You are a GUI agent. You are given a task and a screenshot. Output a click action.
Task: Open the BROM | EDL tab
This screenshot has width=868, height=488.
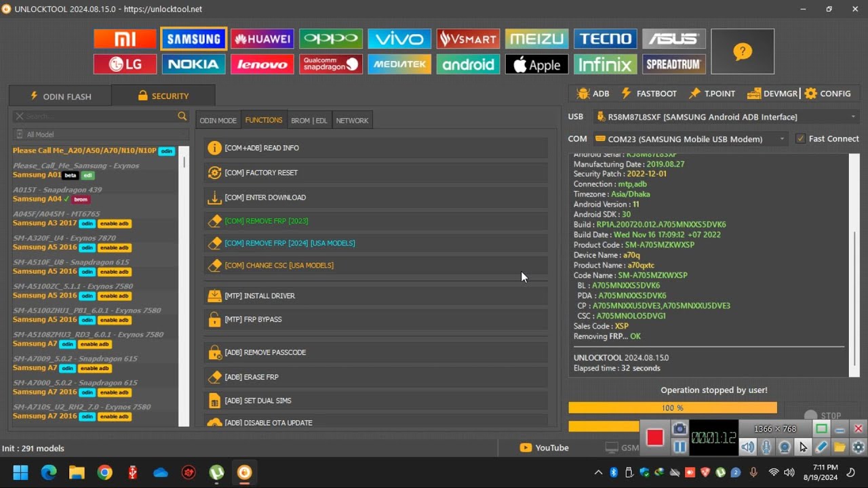[x=309, y=121]
